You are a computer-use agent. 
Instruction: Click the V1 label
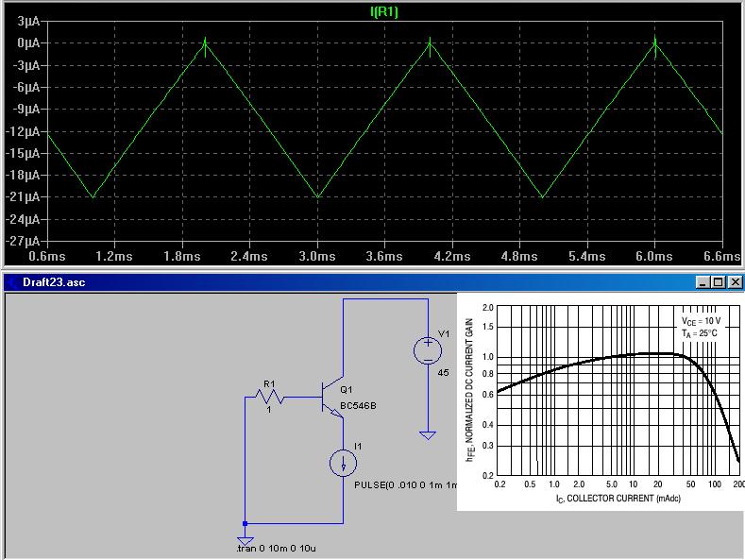(x=443, y=333)
